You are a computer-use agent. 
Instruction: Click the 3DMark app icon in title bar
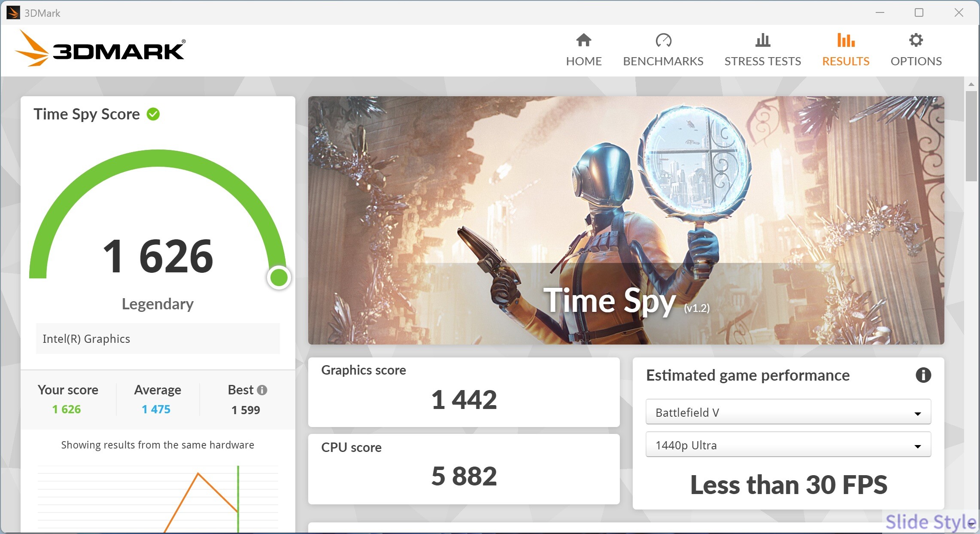point(13,13)
